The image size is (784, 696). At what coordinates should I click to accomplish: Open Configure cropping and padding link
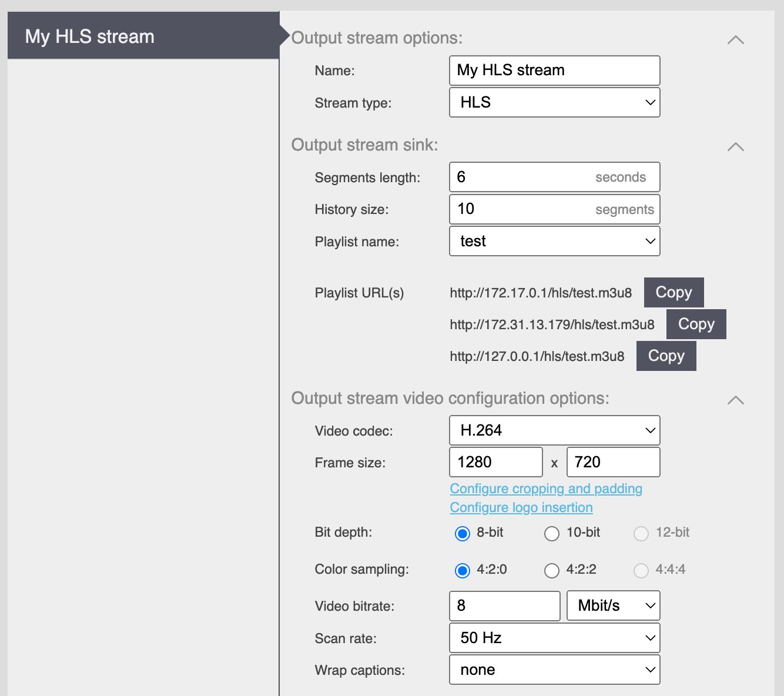pyautogui.click(x=546, y=488)
